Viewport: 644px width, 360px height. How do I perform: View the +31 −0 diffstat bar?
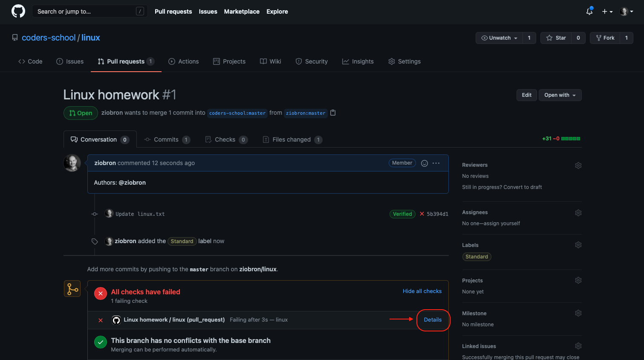pos(561,139)
